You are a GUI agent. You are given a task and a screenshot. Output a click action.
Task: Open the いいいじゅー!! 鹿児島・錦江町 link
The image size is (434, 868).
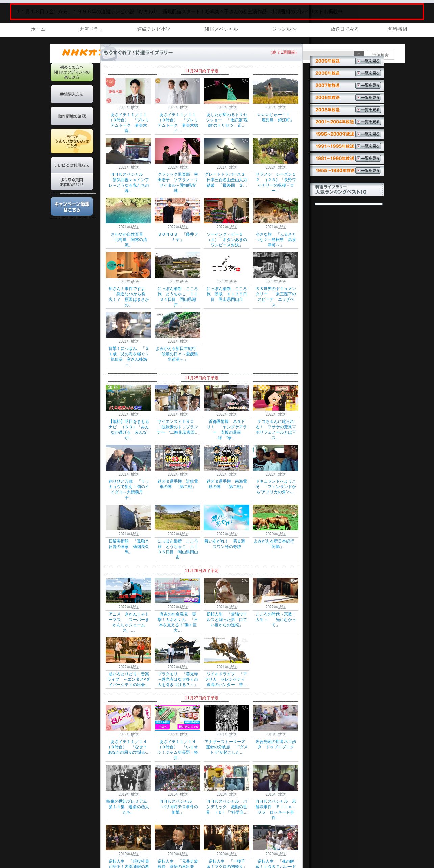click(275, 118)
